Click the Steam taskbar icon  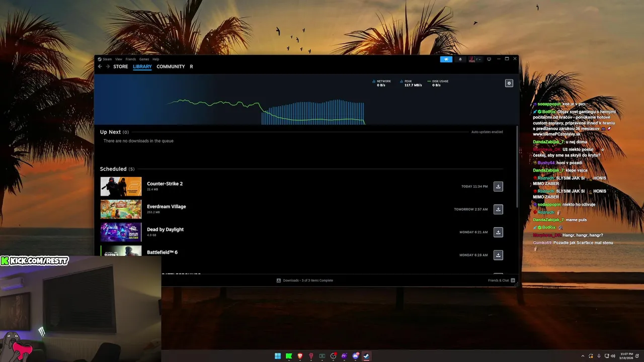click(x=366, y=356)
